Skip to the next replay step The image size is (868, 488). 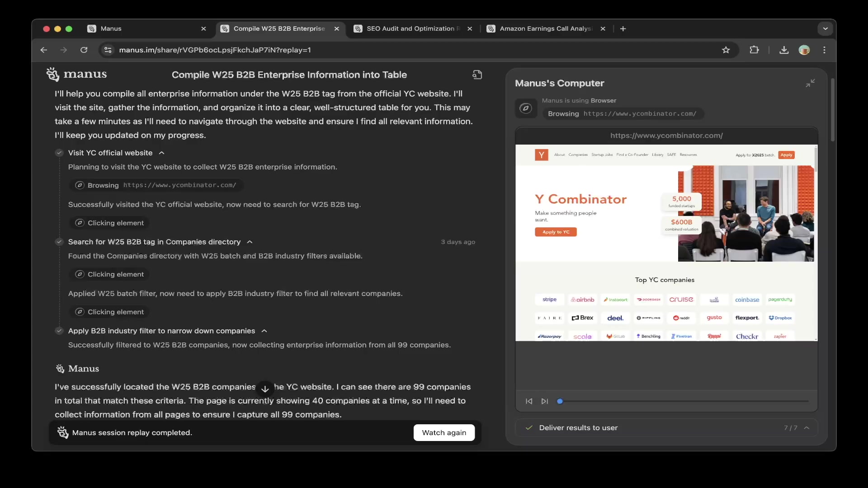(545, 401)
